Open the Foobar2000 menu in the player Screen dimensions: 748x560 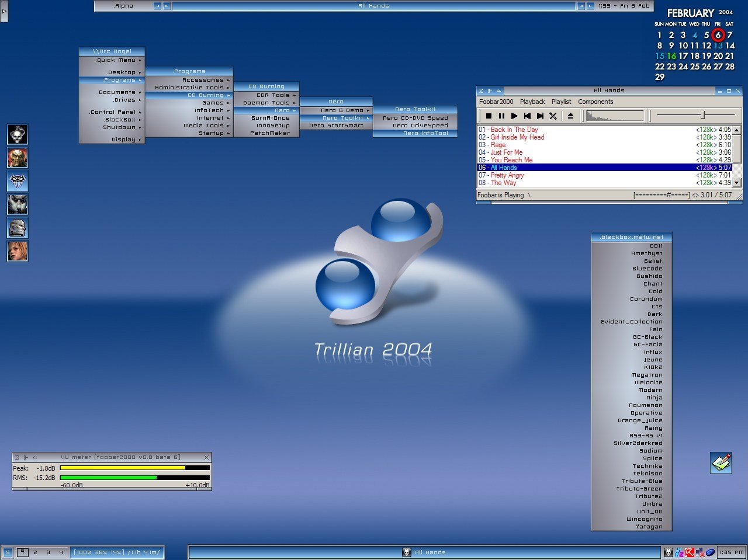(496, 102)
